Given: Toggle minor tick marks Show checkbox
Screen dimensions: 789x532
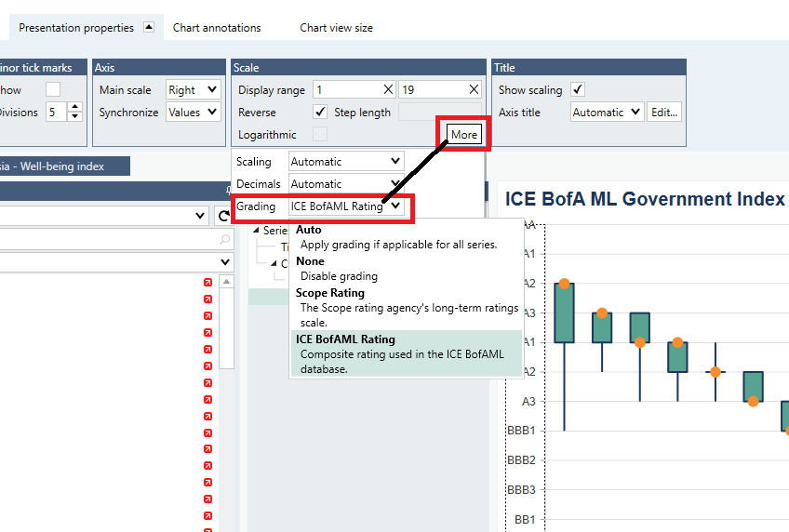Looking at the screenshot, I should pyautogui.click(x=53, y=89).
